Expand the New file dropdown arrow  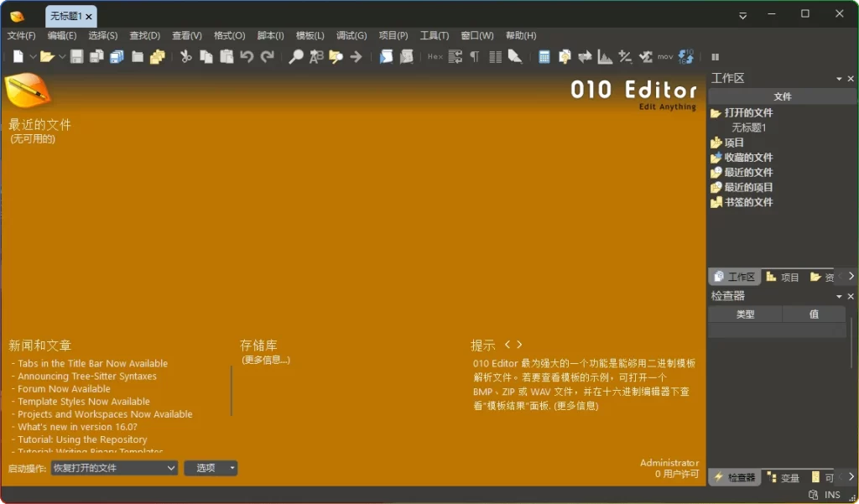(33, 56)
